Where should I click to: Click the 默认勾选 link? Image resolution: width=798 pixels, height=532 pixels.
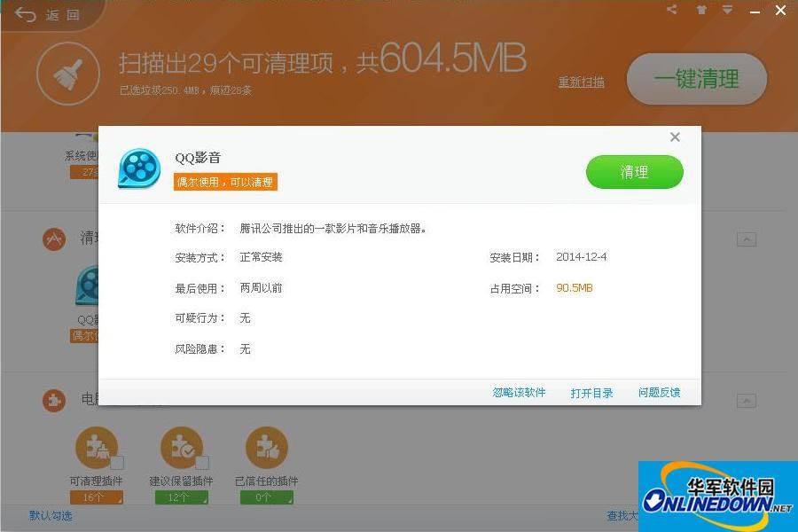tap(51, 516)
